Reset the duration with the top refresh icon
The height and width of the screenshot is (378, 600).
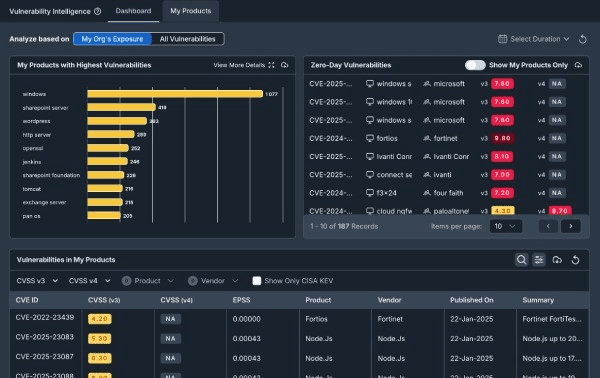(582, 39)
